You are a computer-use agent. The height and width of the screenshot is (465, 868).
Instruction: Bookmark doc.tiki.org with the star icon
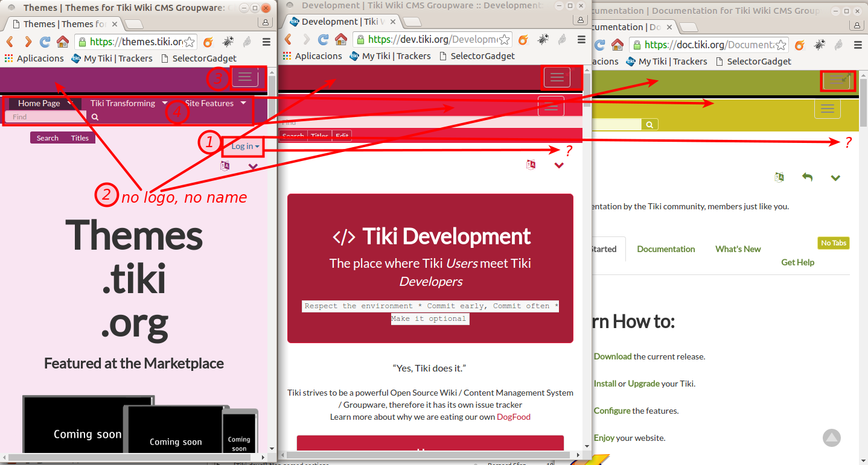coord(781,45)
